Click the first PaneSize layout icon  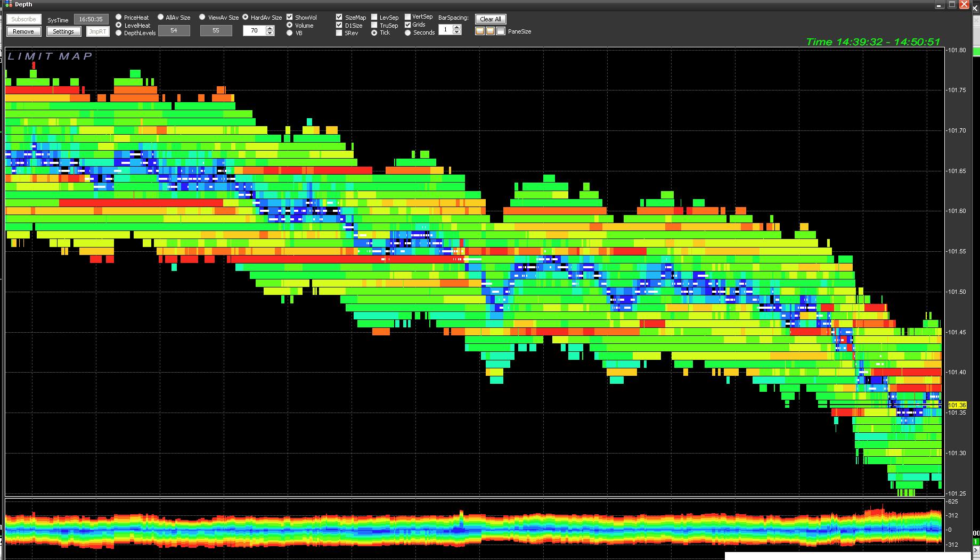[x=480, y=31]
